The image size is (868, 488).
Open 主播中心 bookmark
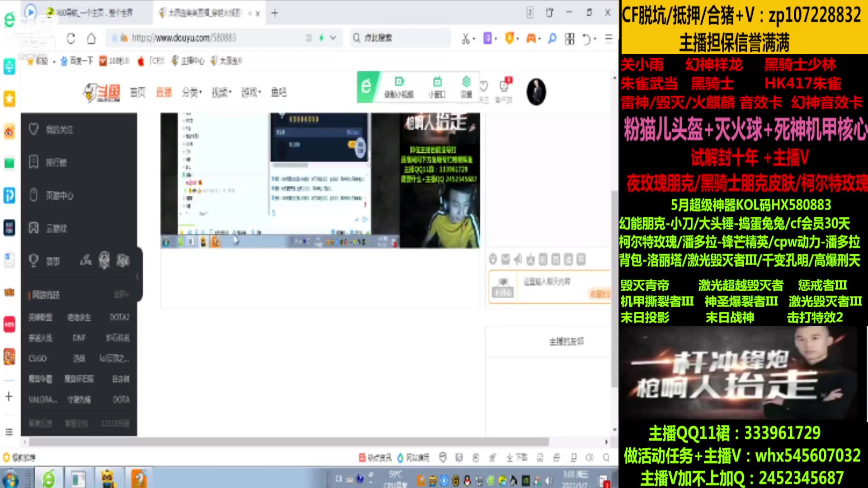coord(188,61)
